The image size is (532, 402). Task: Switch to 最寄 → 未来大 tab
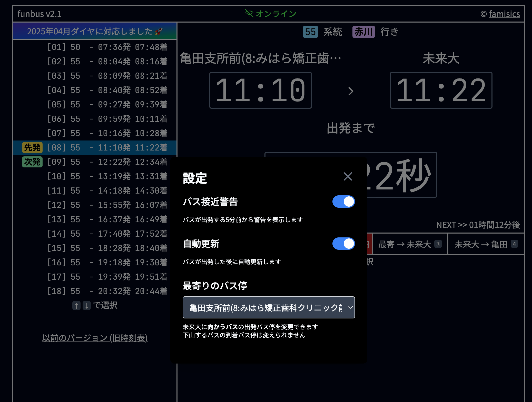410,244
